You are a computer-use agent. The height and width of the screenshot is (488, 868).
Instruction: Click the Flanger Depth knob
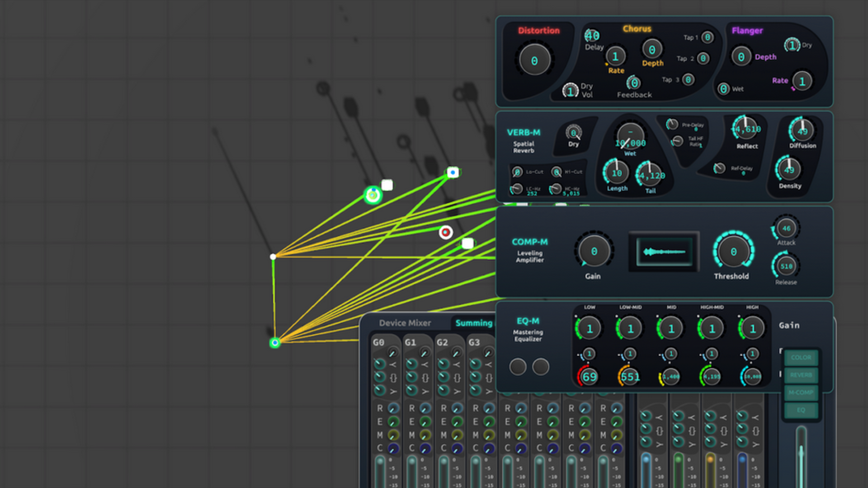pyautogui.click(x=741, y=57)
